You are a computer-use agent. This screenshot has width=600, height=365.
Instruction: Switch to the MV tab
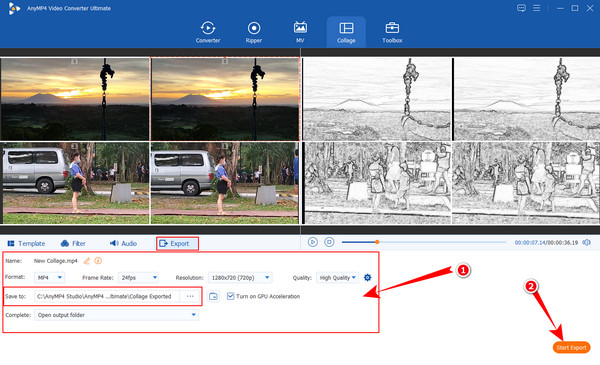[300, 32]
